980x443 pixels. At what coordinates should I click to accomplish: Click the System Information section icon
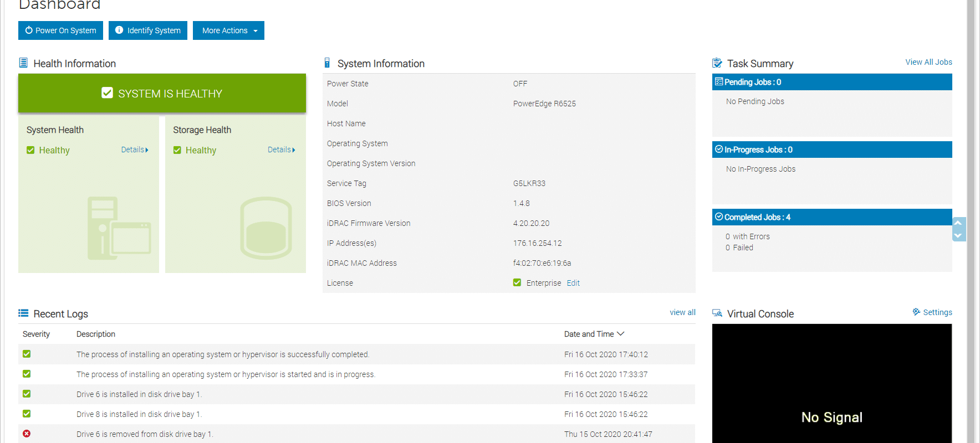click(327, 63)
